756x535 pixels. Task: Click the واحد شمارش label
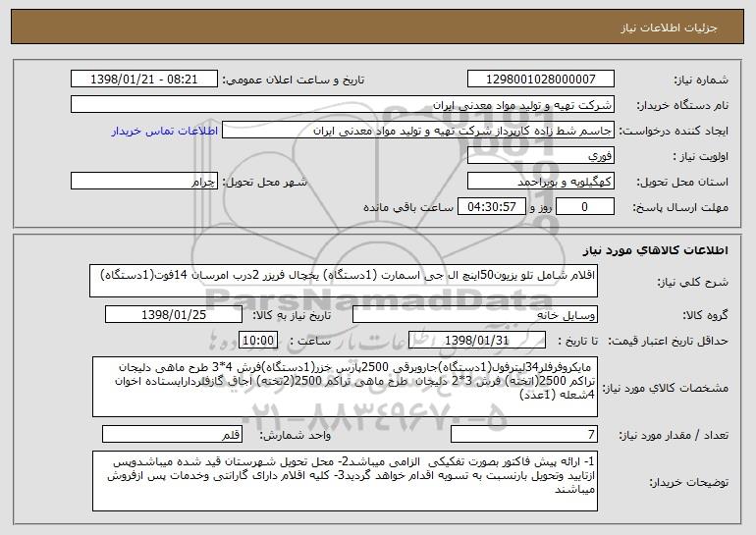[x=296, y=435]
